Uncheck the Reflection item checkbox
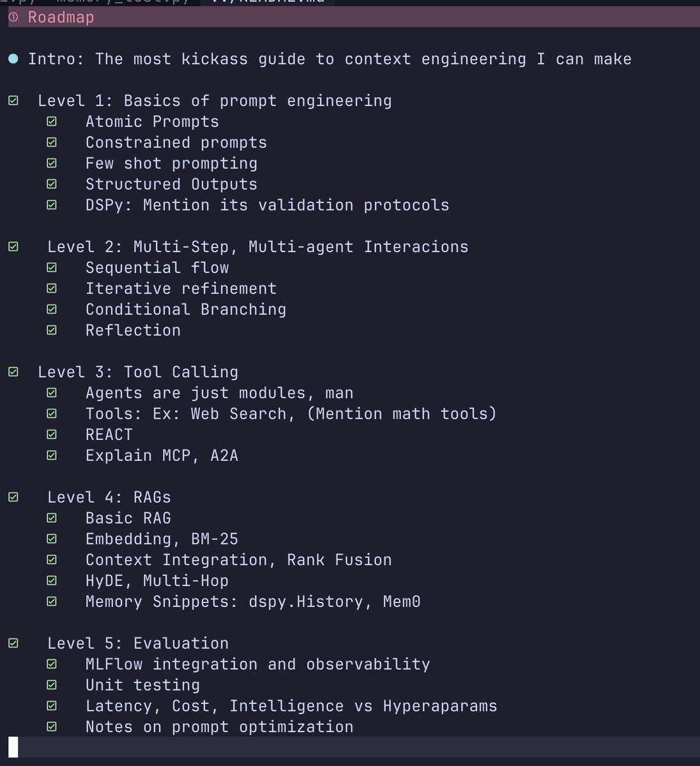 pos(52,330)
